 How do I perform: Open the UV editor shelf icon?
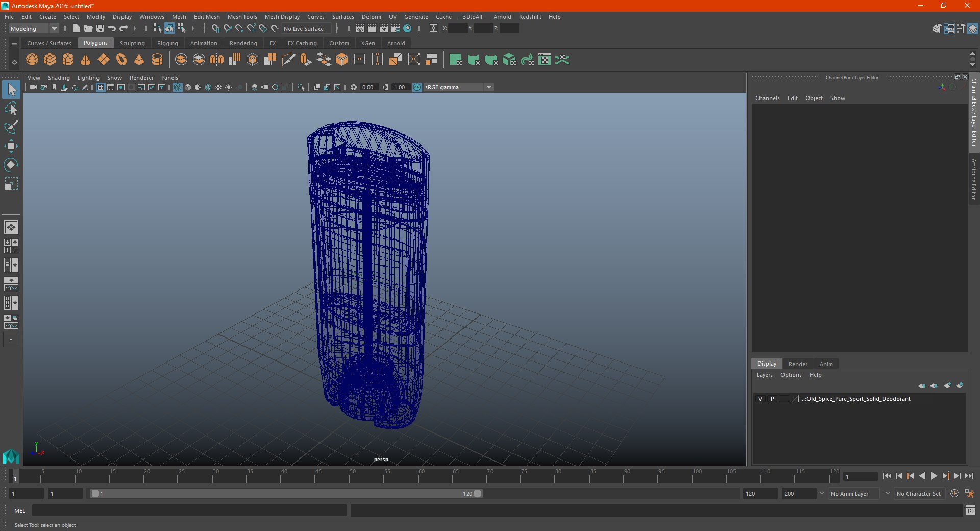[x=545, y=60]
